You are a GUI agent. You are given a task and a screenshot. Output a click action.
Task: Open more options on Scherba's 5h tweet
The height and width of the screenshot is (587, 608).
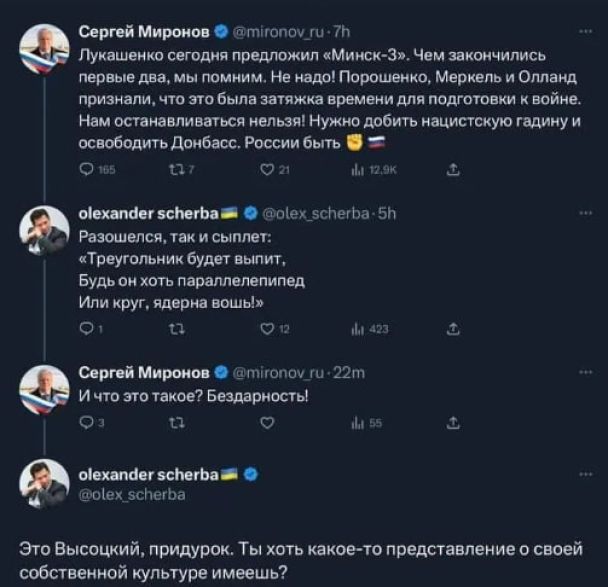585,213
